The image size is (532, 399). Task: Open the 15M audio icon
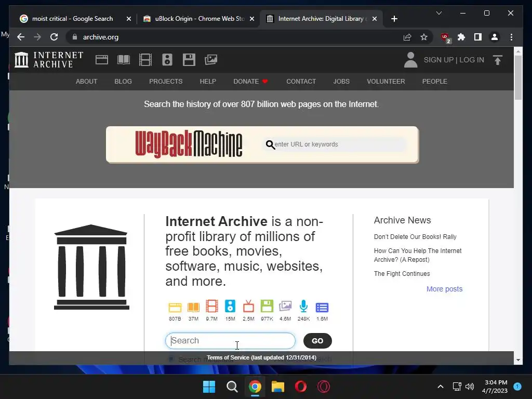pyautogui.click(x=230, y=307)
